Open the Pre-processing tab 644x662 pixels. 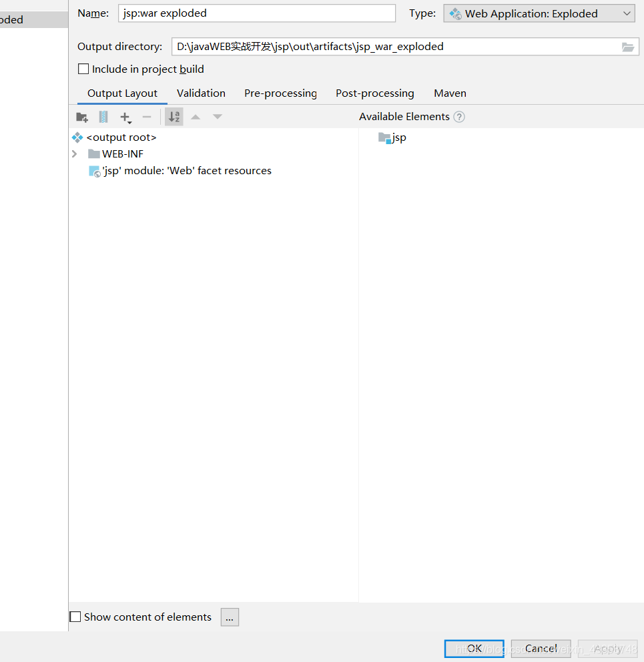tap(280, 93)
